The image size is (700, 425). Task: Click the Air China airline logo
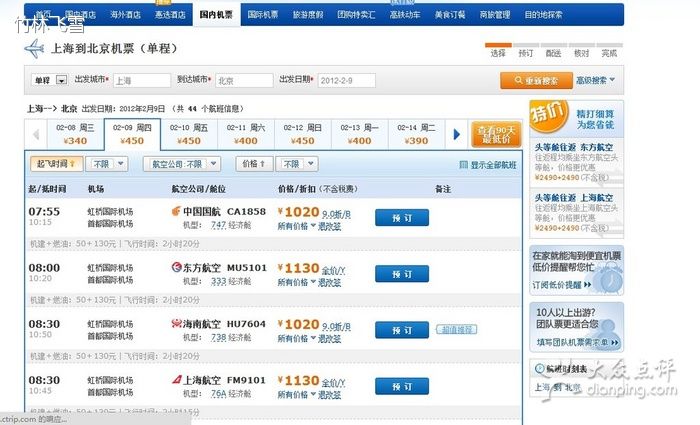coord(178,212)
